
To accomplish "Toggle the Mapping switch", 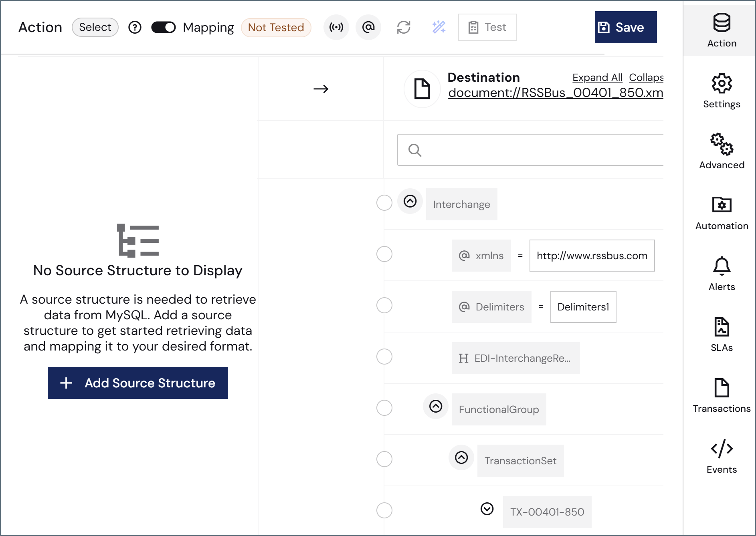I will coord(164,27).
